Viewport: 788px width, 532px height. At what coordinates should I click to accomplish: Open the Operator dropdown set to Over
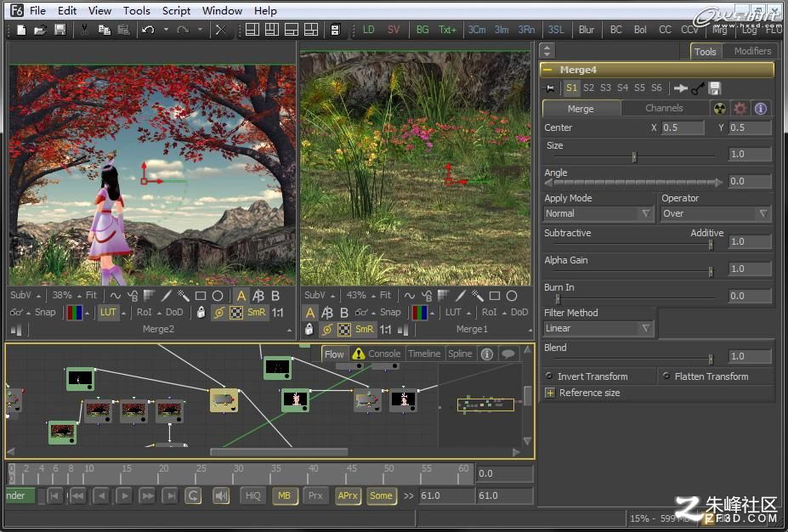tap(716, 213)
